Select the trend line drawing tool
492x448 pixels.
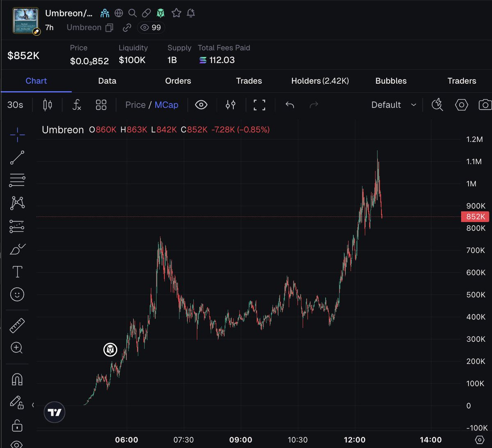pyautogui.click(x=17, y=158)
